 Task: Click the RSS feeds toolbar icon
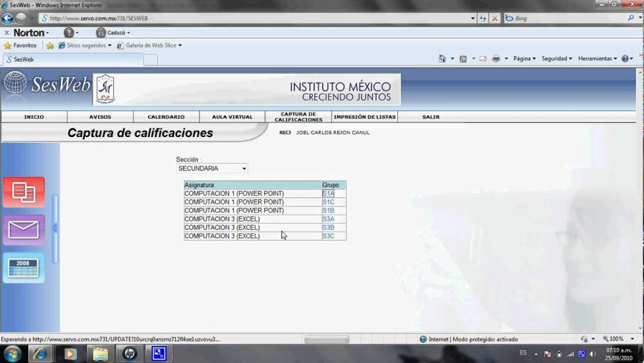pos(463,59)
